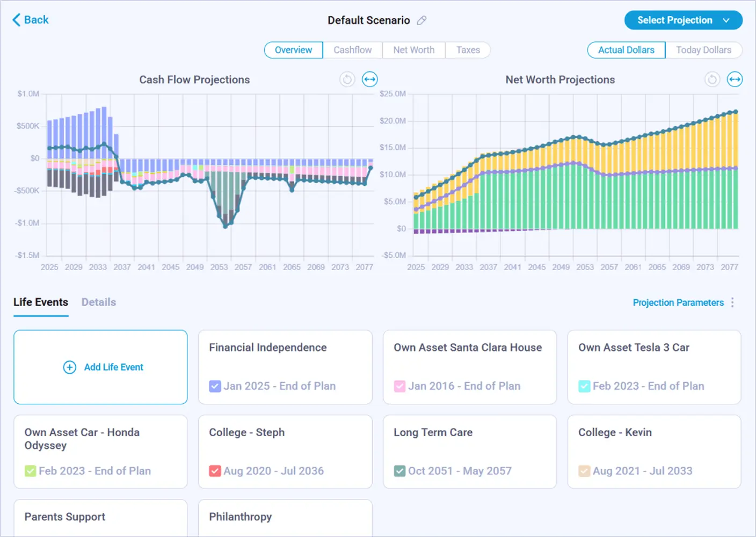Click the Net Worth Projections chart title
This screenshot has height=537, width=756.
tap(560, 79)
